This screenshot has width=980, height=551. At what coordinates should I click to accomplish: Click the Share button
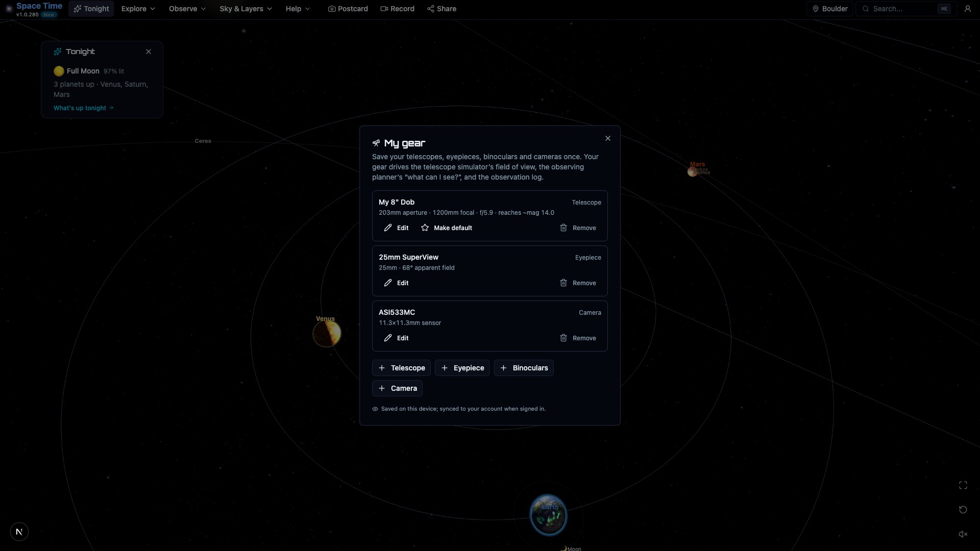click(442, 9)
